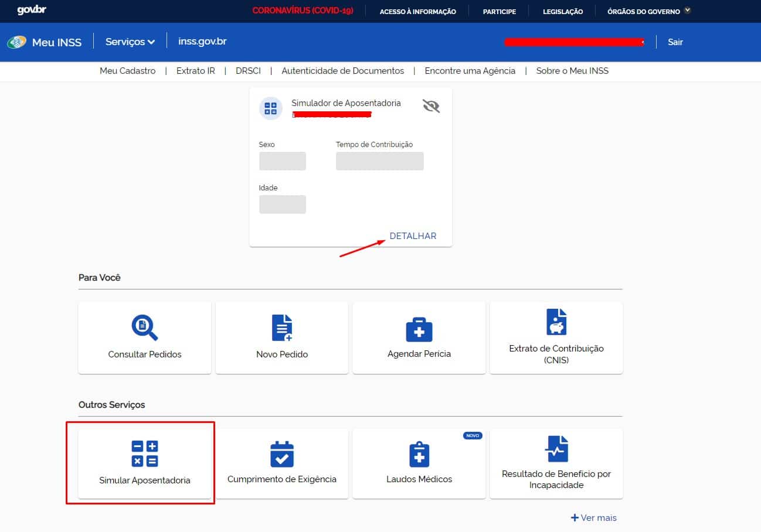Image resolution: width=761 pixels, height=532 pixels.
Task: Click the Consultar Pedidos magnifier icon
Action: click(x=145, y=328)
